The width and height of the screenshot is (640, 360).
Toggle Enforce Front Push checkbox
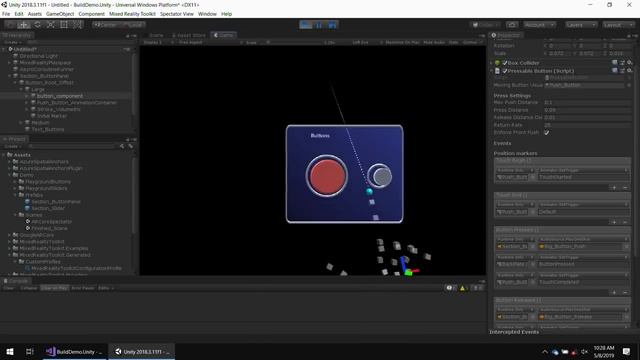click(x=547, y=132)
